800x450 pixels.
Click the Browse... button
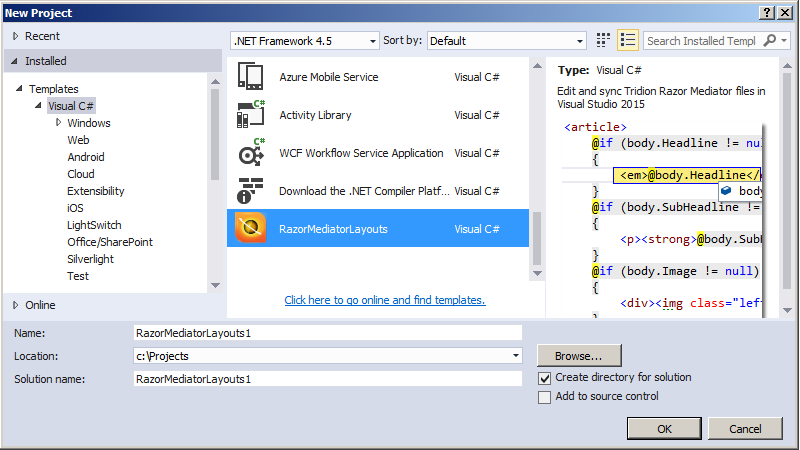point(579,356)
